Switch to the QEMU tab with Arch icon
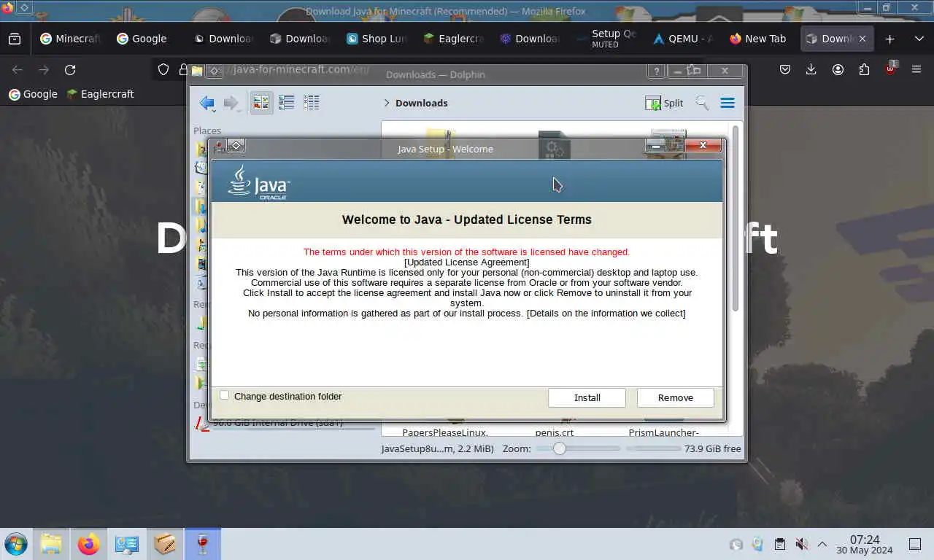934x560 pixels. pos(683,39)
